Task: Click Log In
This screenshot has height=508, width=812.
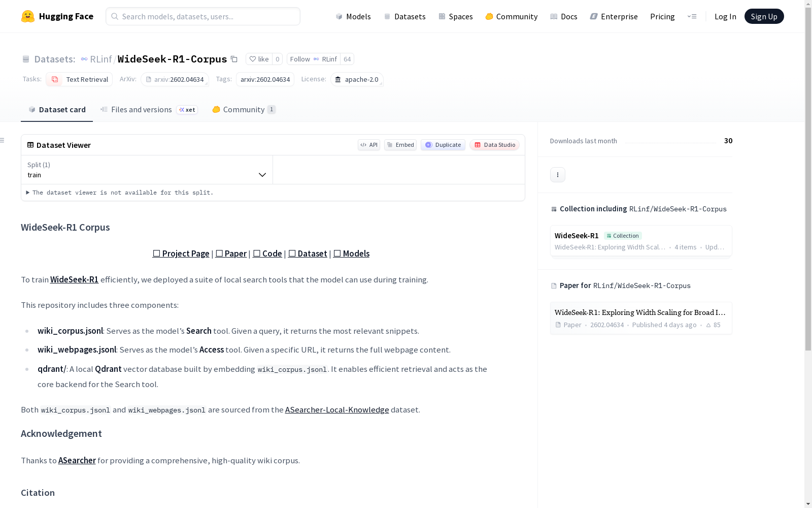Action: [x=725, y=16]
